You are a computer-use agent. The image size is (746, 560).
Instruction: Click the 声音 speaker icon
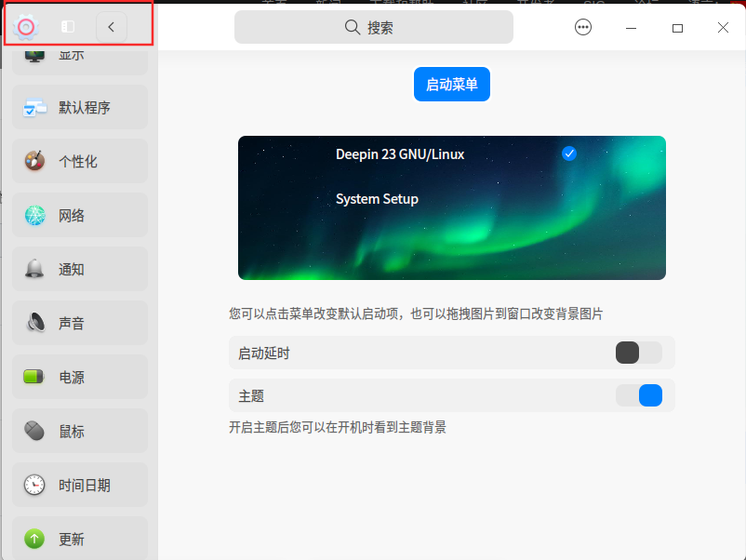click(35, 323)
